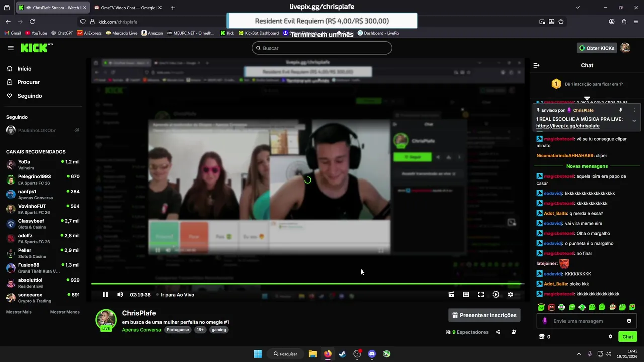This screenshot has height=362, width=644.
Task: Reload the page
Action: [32, 22]
